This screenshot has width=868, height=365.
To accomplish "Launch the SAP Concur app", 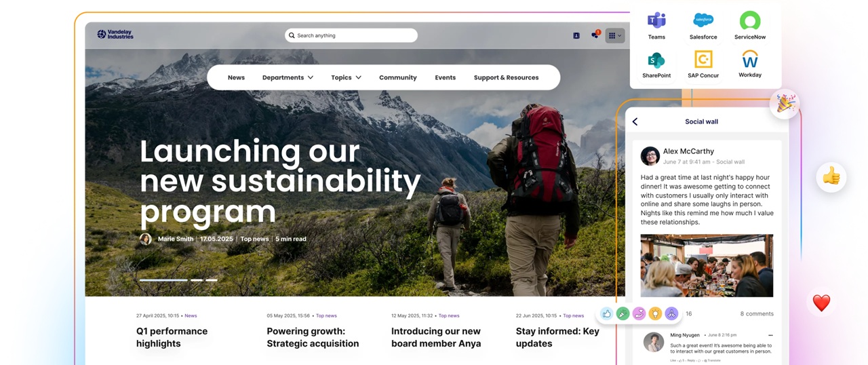I will pos(703,65).
